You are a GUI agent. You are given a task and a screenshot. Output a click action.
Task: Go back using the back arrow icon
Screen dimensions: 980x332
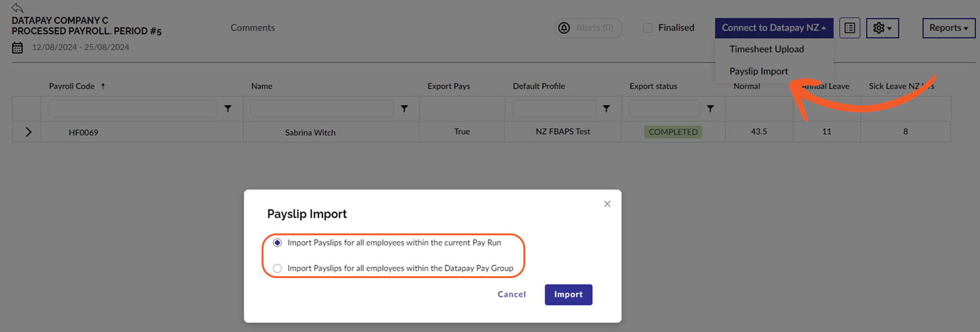17,7
